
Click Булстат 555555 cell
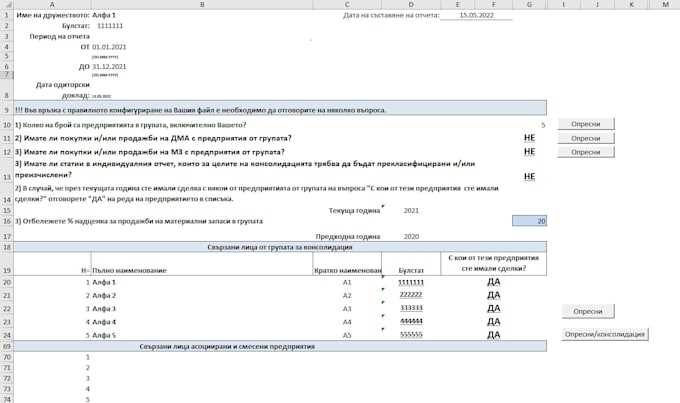coord(411,335)
